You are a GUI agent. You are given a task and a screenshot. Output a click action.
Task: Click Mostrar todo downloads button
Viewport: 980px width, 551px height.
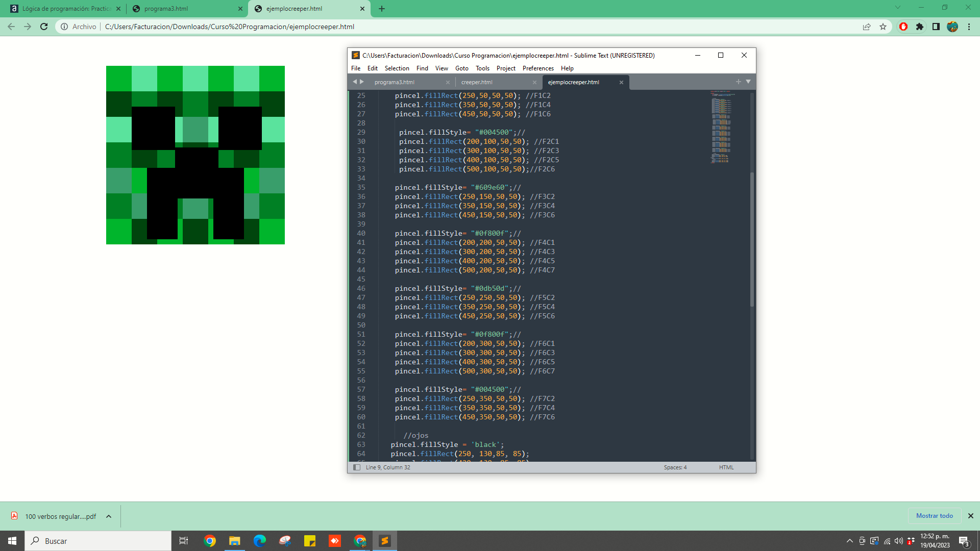934,516
